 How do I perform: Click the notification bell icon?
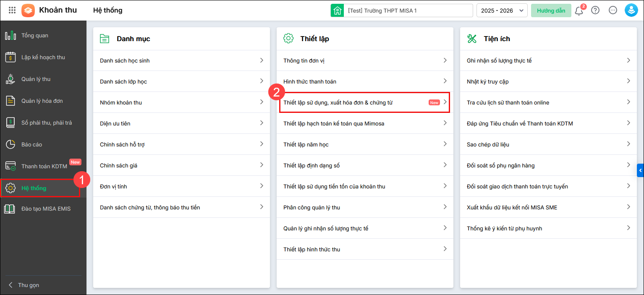579,11
